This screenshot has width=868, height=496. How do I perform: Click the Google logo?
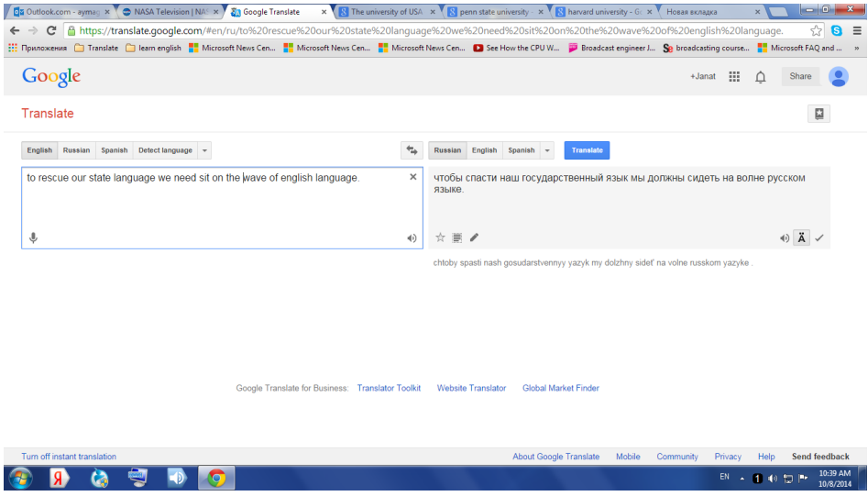click(x=51, y=76)
